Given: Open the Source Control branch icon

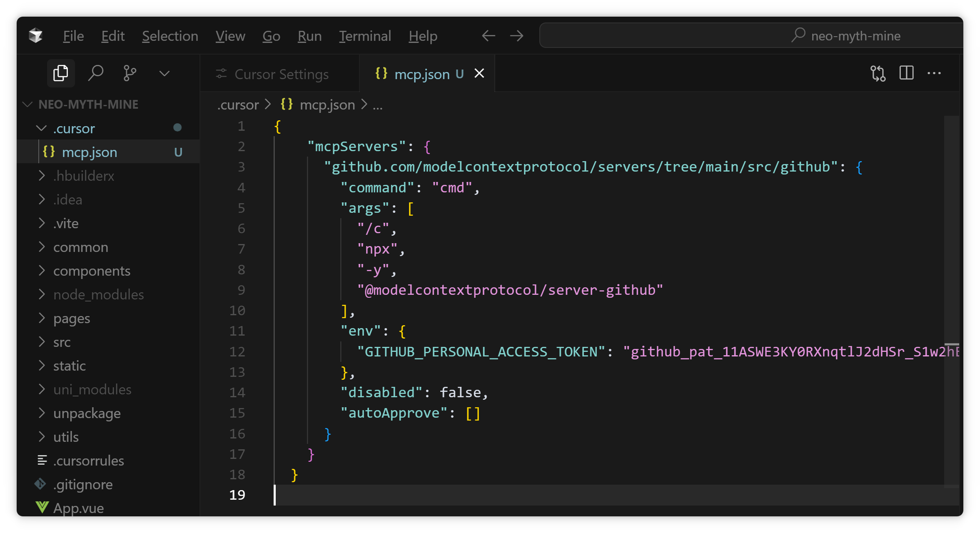Looking at the screenshot, I should tap(130, 73).
